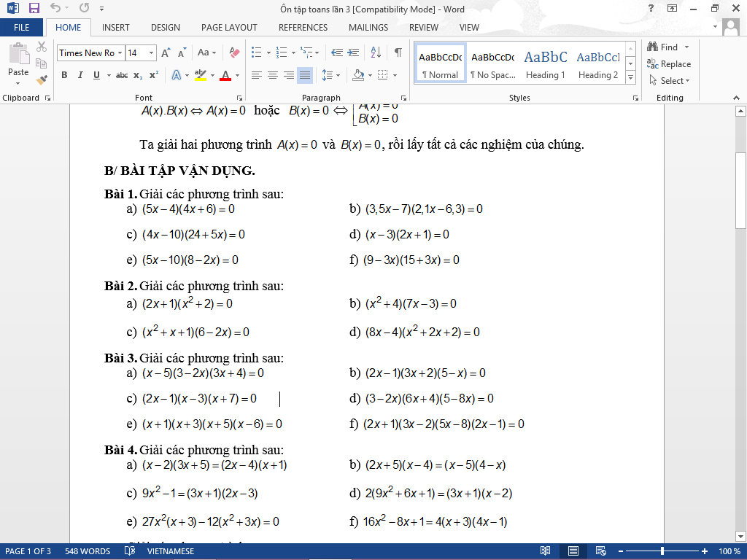Open Word Help question mark
747x560 pixels.
tap(651, 8)
